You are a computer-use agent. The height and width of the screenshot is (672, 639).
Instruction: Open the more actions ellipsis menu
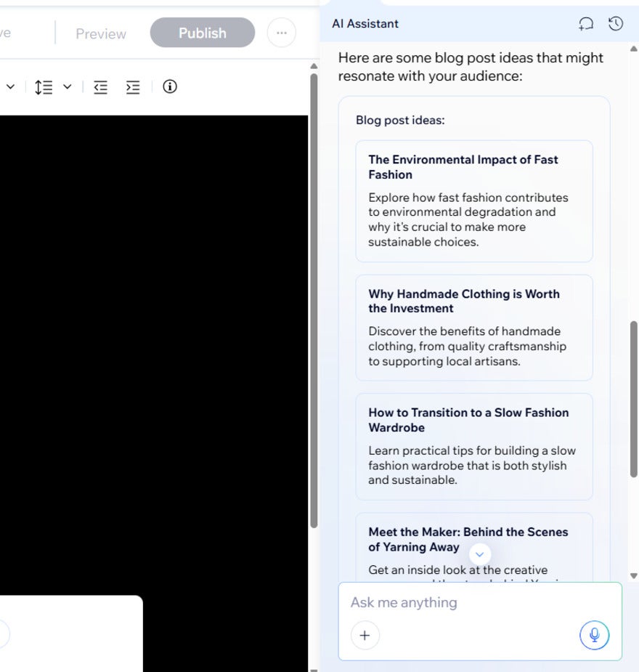click(281, 33)
